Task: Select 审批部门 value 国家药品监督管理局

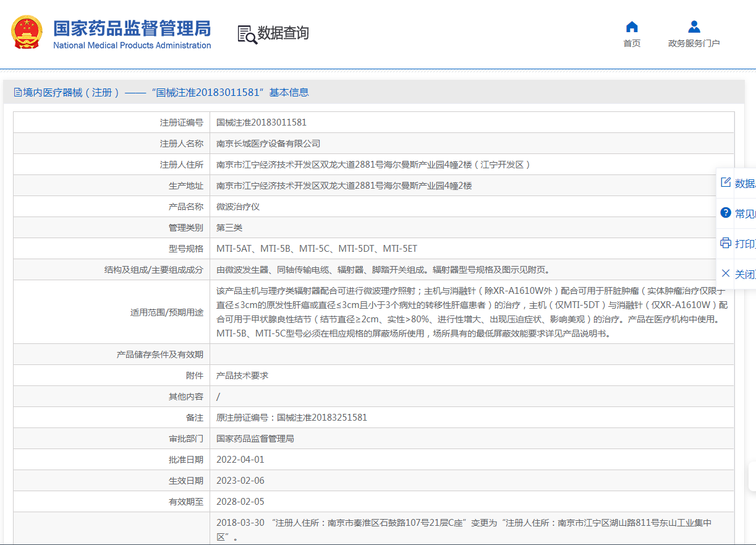Action: point(255,439)
